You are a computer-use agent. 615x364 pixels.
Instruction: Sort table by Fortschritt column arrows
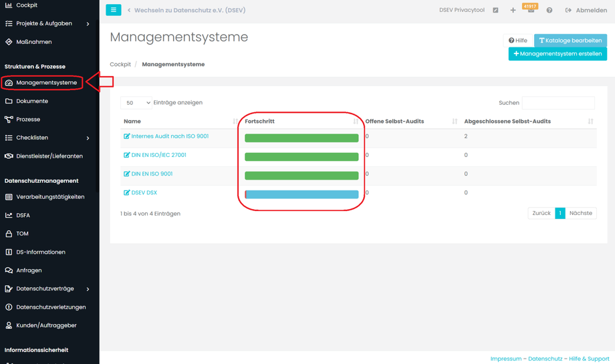(356, 122)
